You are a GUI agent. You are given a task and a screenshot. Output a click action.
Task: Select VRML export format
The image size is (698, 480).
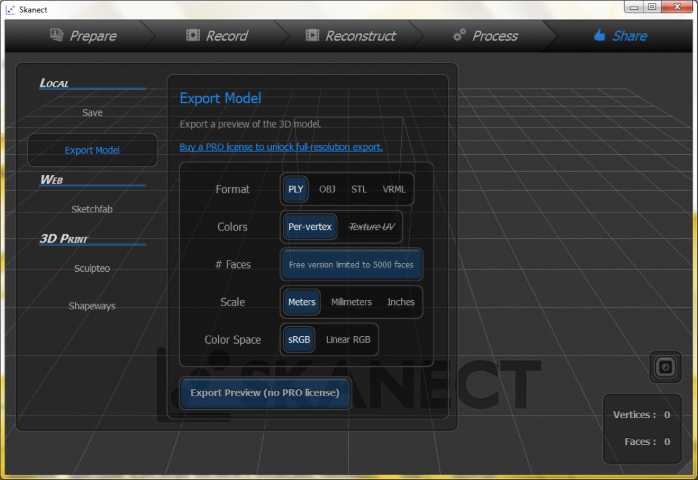[x=394, y=189]
